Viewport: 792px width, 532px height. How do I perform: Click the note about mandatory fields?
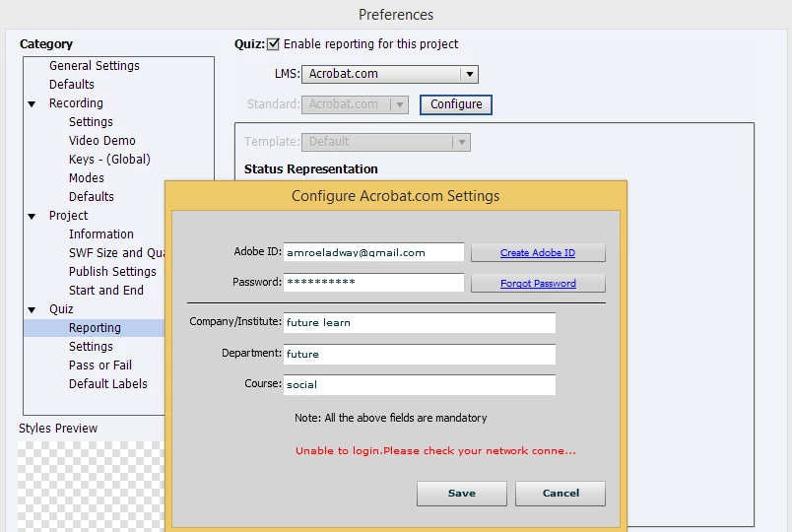click(391, 418)
